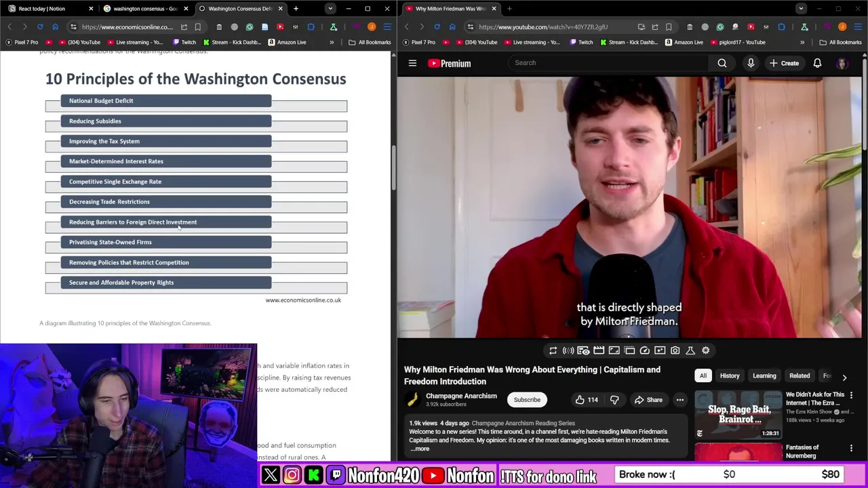
Task: Subscribe to Champagne Anarchism
Action: coord(527,400)
